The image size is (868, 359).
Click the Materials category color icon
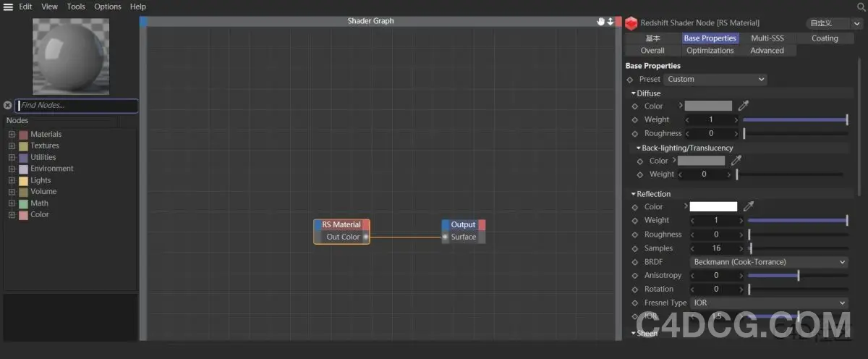(x=23, y=135)
